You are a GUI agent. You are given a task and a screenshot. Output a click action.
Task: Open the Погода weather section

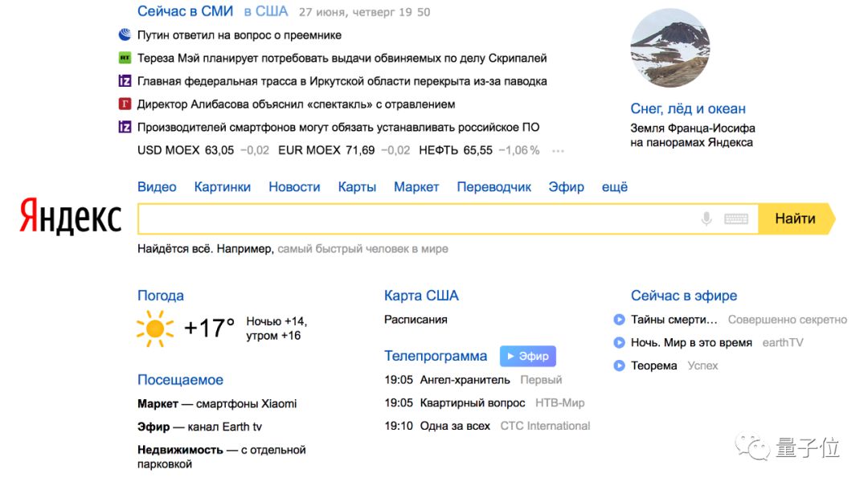(x=161, y=296)
